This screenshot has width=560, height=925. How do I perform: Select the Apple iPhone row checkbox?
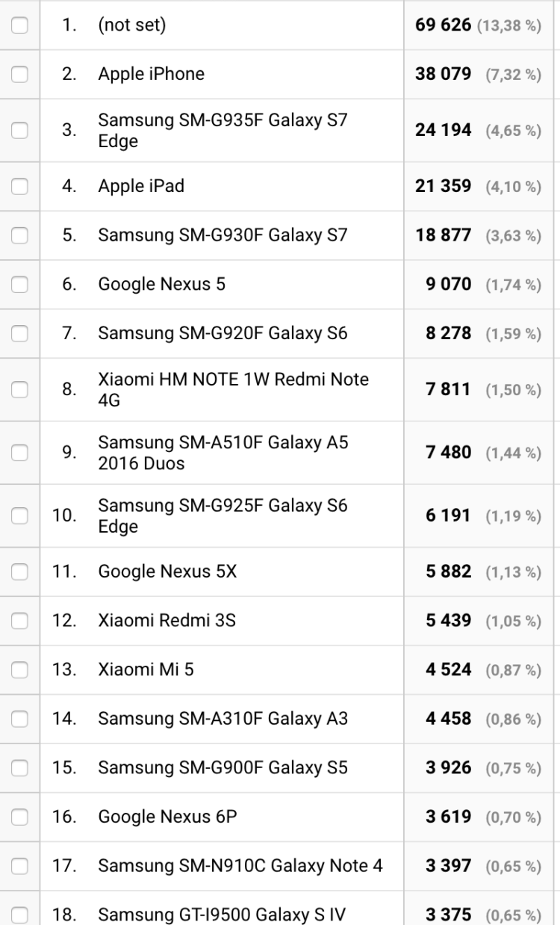(x=19, y=74)
